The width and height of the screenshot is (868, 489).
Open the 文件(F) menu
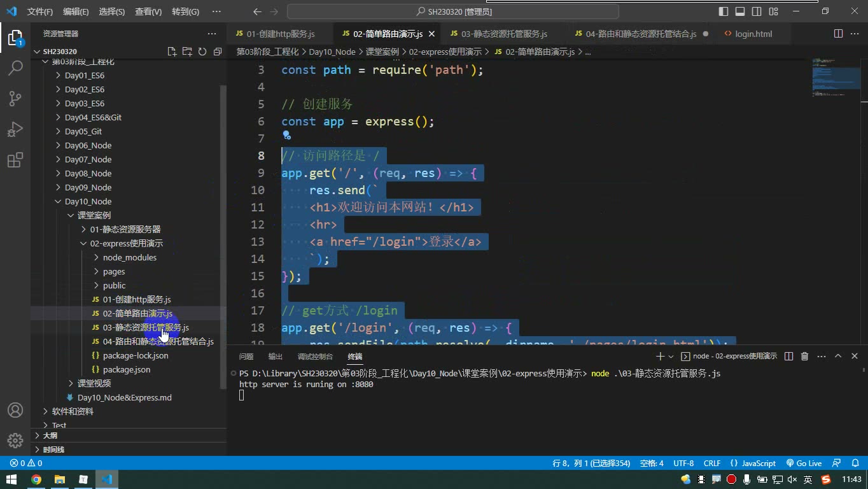tap(40, 11)
